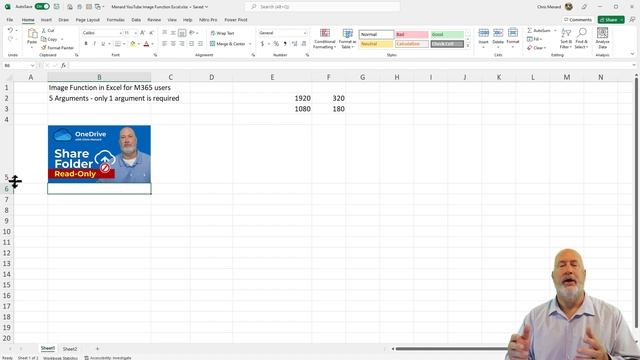Click Merge & Center
Screen dimensions: 640x360
coord(227,44)
